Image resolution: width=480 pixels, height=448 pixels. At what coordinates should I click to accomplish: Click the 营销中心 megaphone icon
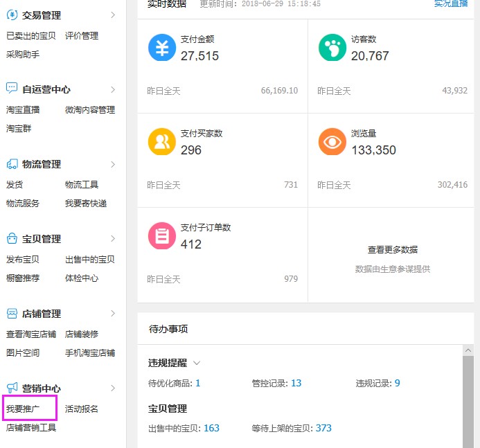12,388
